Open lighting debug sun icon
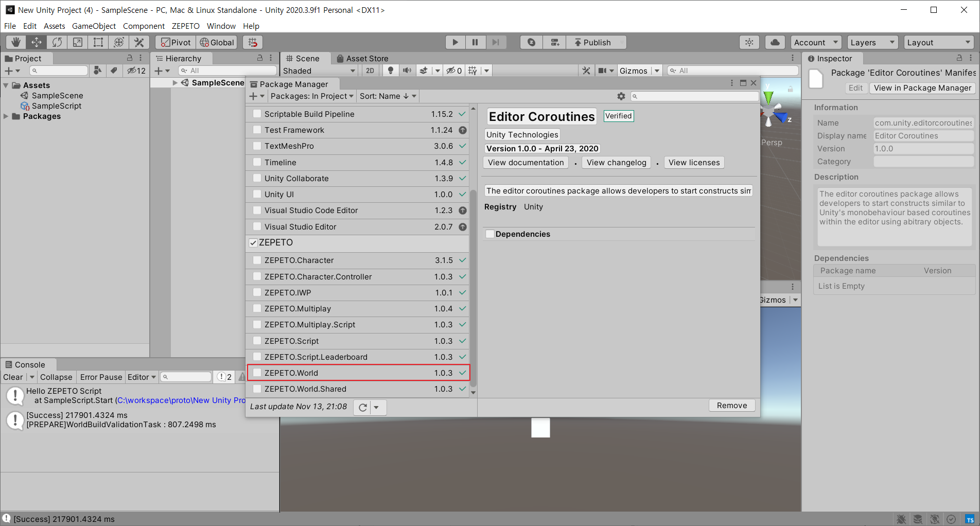The width and height of the screenshot is (980, 526). pyautogui.click(x=749, y=42)
